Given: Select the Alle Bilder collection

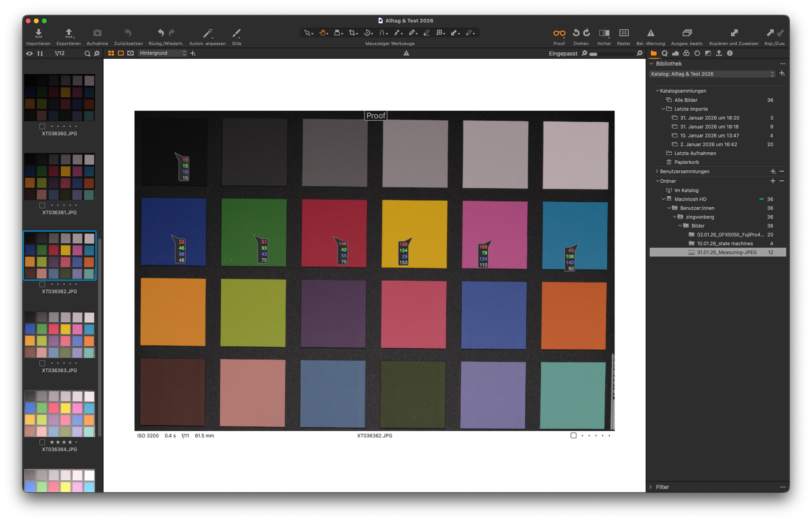Looking at the screenshot, I should (686, 100).
